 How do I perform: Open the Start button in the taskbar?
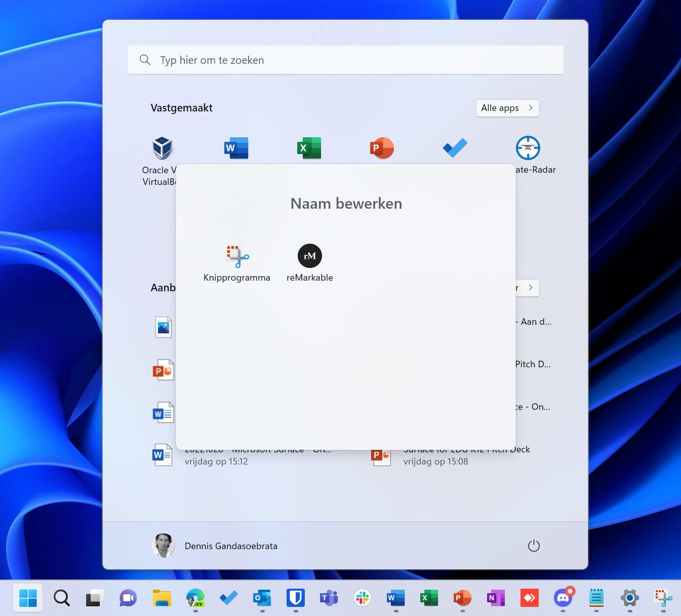[28, 598]
